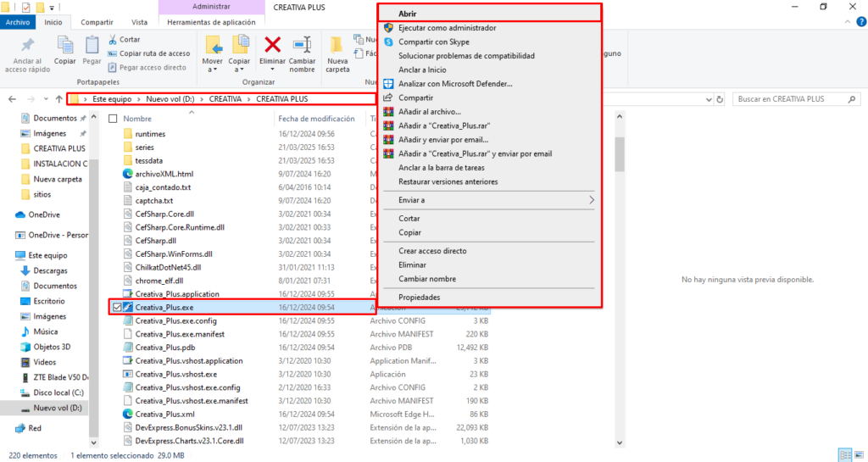Click the Nueva carpeta icon
This screenshot has width=868, height=462.
point(337,46)
